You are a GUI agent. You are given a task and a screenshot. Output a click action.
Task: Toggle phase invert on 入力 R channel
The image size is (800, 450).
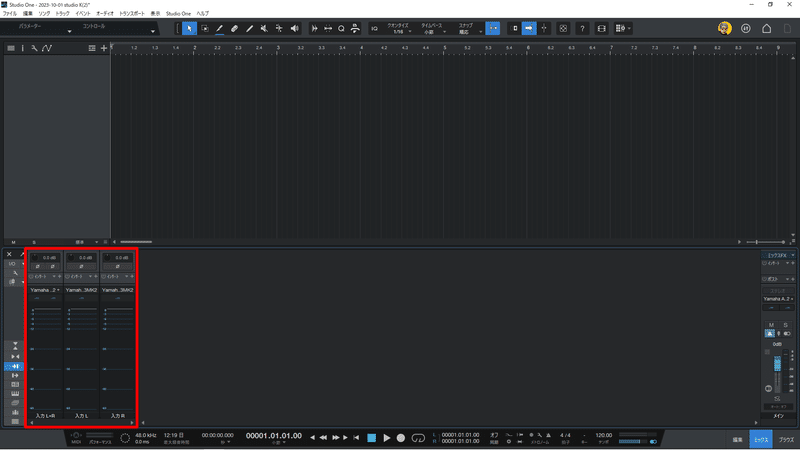[117, 266]
